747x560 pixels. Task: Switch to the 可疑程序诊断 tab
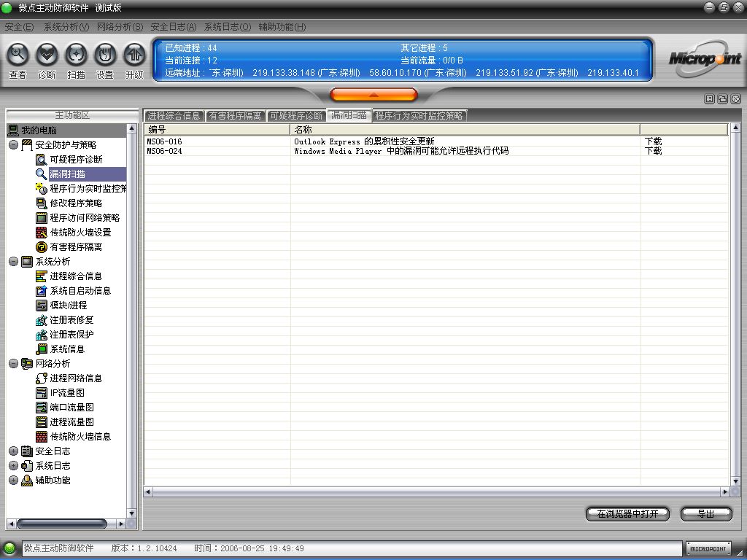[296, 116]
